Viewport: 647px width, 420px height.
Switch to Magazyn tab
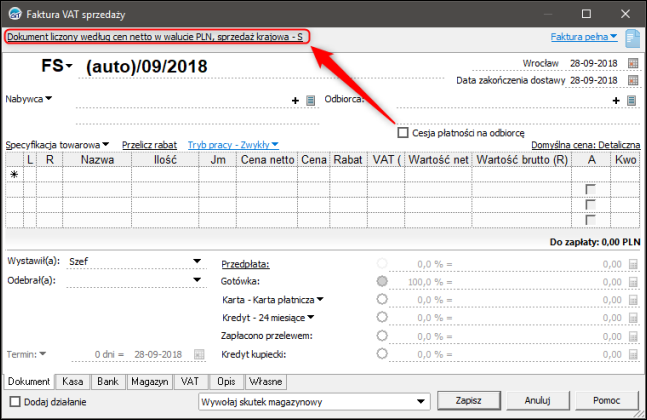150,382
